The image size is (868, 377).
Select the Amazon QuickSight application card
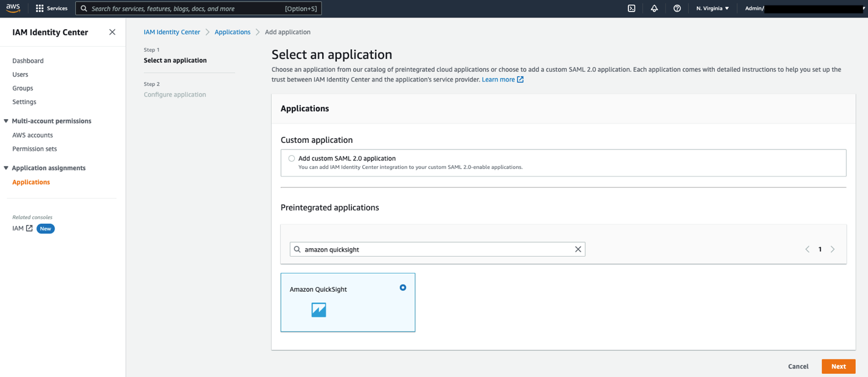tap(348, 302)
